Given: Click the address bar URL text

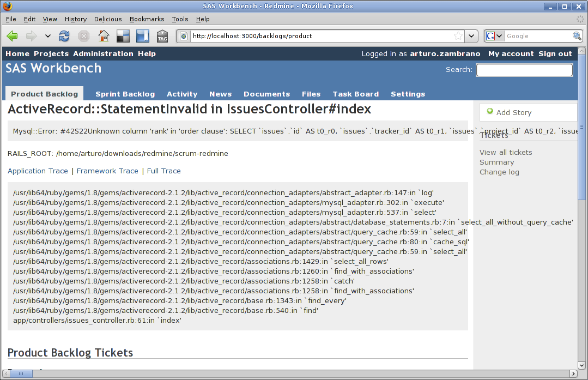Looking at the screenshot, I should pyautogui.click(x=252, y=36).
